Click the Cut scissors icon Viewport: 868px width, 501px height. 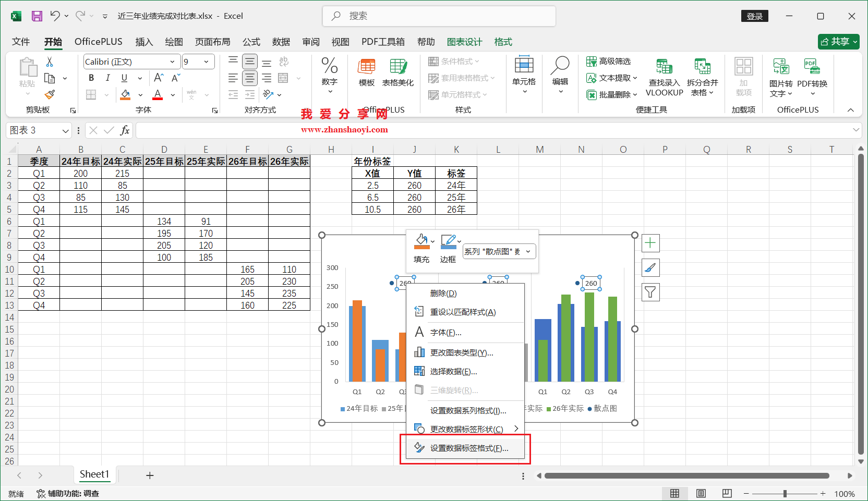[50, 62]
